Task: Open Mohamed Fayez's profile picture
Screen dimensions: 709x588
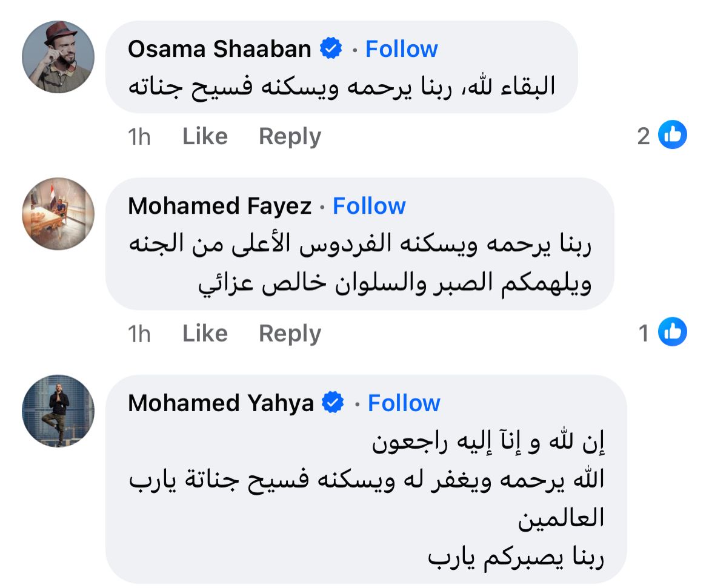Action: click(x=58, y=214)
